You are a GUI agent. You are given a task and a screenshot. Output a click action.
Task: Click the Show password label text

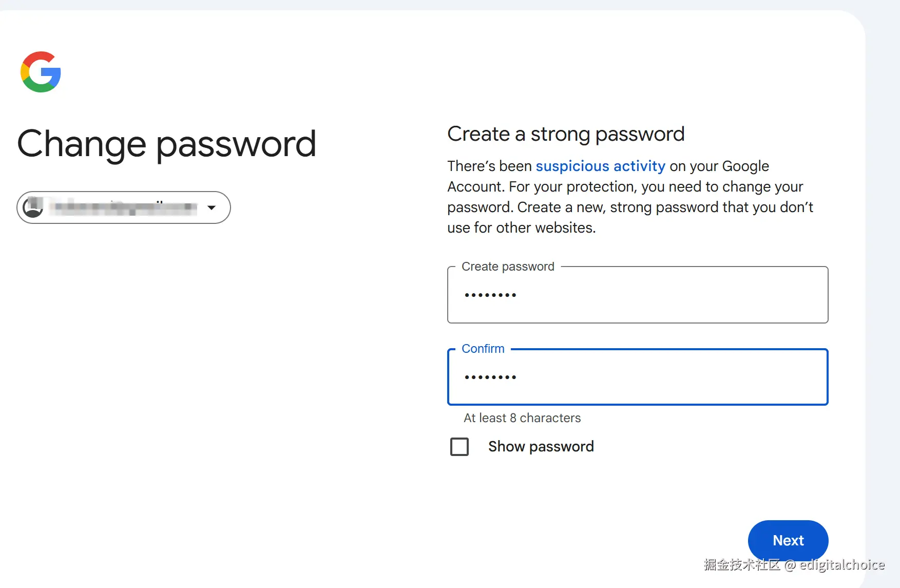click(541, 446)
